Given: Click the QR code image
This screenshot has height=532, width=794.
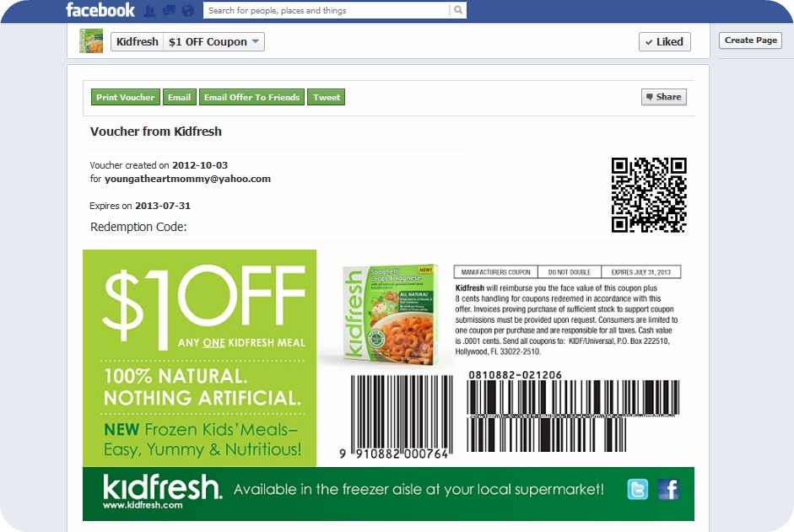Looking at the screenshot, I should (649, 195).
